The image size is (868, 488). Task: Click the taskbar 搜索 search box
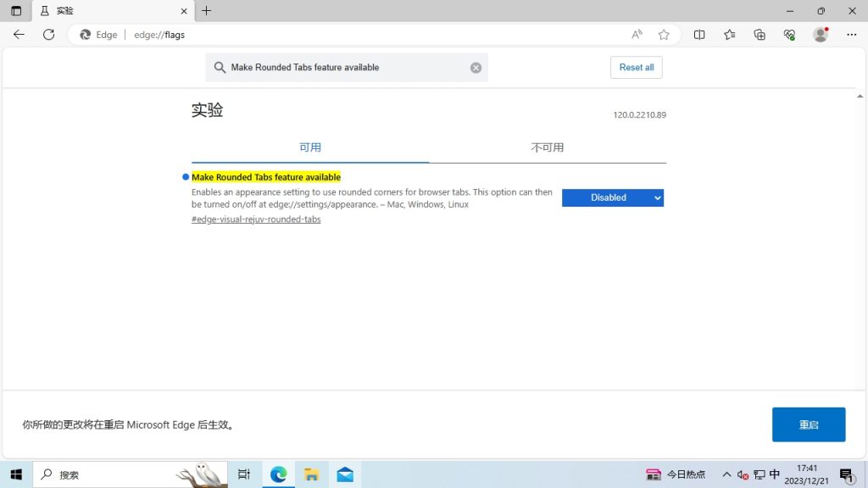[x=130, y=474]
